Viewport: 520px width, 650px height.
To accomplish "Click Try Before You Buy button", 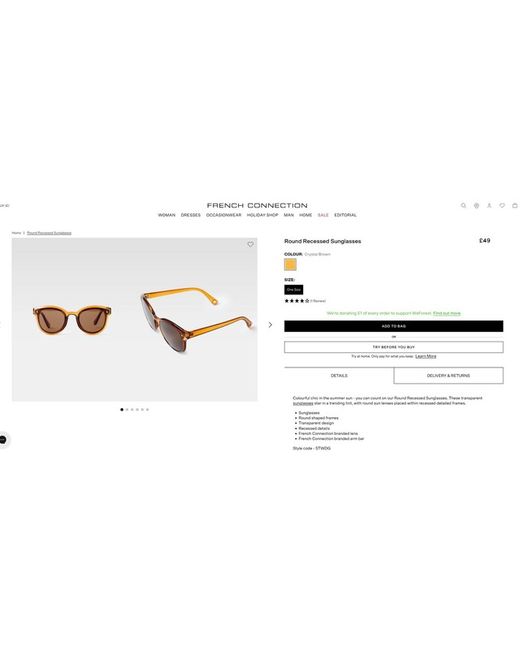I will [394, 347].
